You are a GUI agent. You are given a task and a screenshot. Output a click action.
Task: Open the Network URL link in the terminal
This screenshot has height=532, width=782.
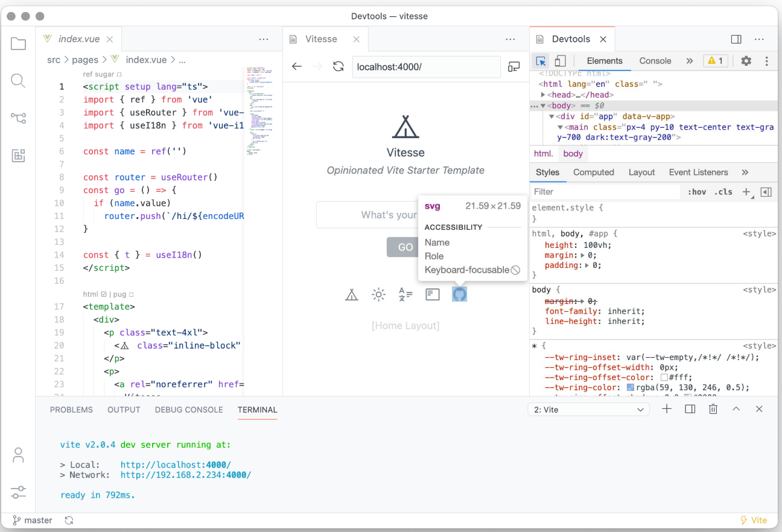tap(186, 475)
